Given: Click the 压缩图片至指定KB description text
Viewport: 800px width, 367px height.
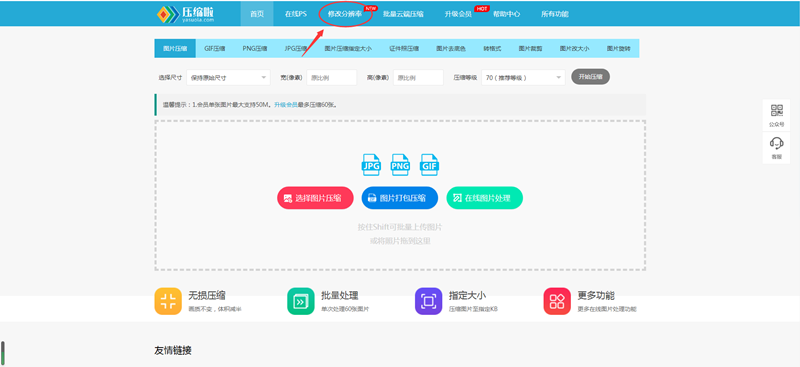Looking at the screenshot, I should tap(473, 309).
